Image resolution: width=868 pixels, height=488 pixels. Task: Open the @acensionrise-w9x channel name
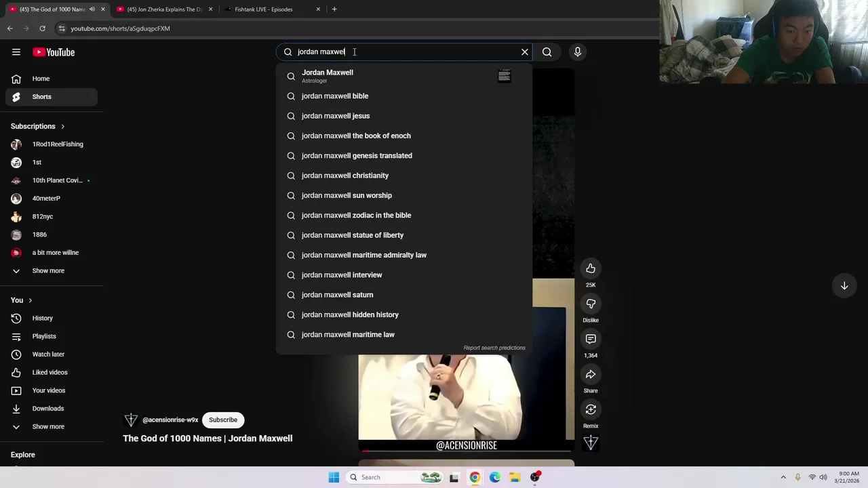pos(170,420)
